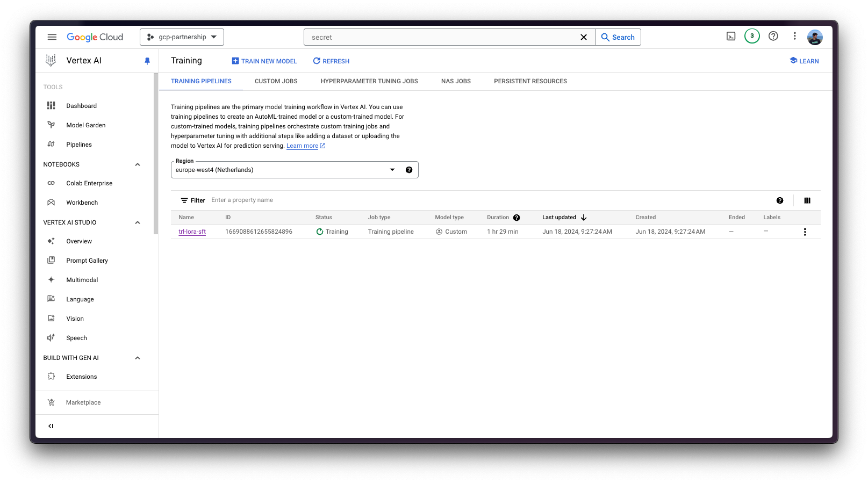Click the pipeline ID 1669088612655824896
The image size is (868, 483).
(x=259, y=232)
